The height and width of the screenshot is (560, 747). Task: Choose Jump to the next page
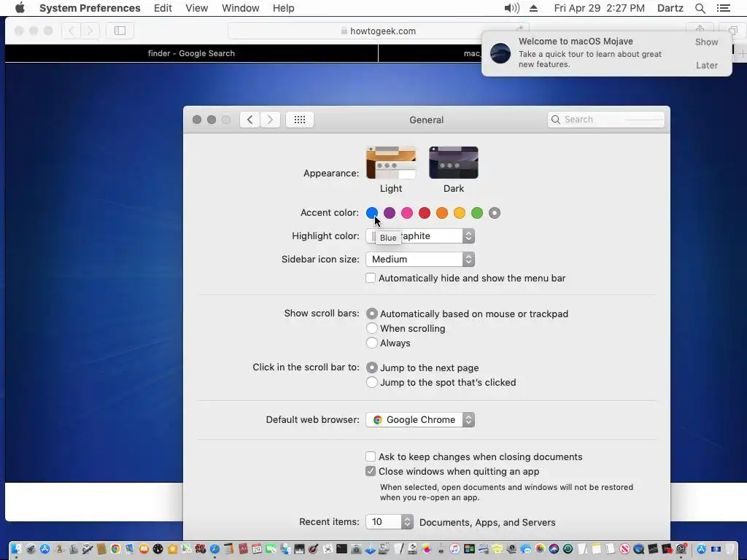371,367
